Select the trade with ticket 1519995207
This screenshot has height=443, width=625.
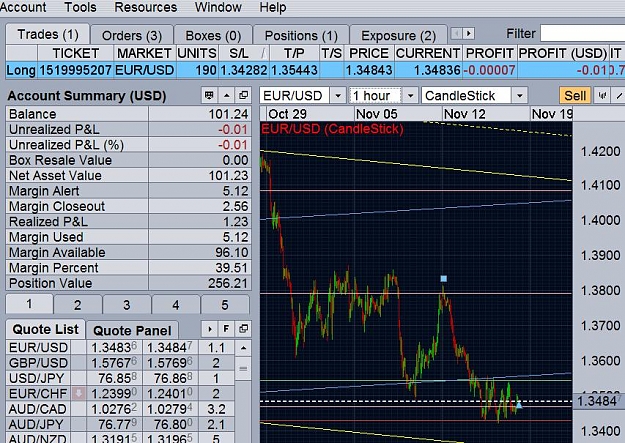tap(75, 70)
